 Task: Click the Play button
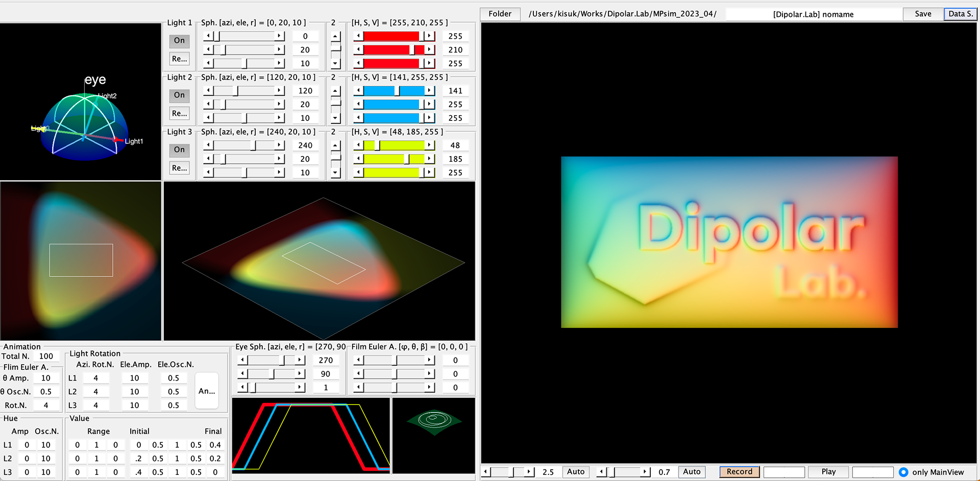(828, 472)
